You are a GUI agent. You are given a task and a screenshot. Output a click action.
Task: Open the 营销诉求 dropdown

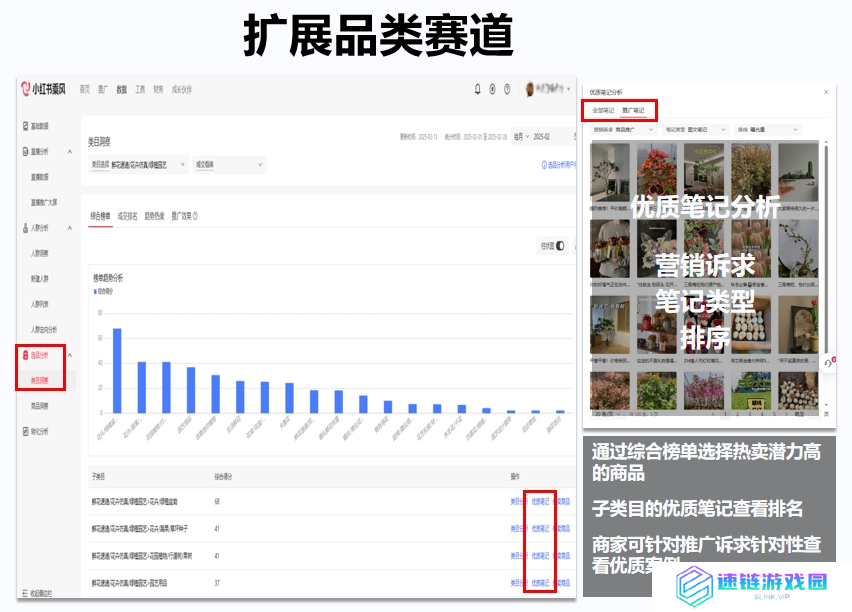tap(623, 130)
